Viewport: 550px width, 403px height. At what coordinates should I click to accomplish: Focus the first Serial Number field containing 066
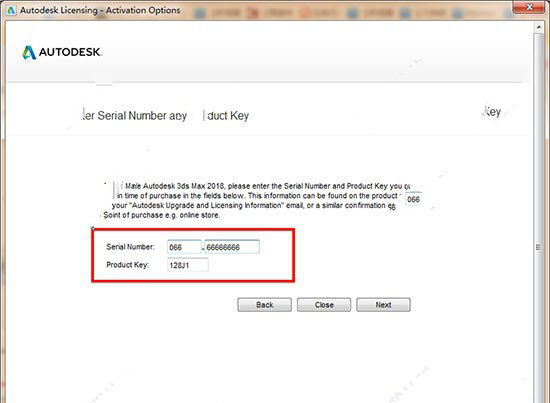185,247
